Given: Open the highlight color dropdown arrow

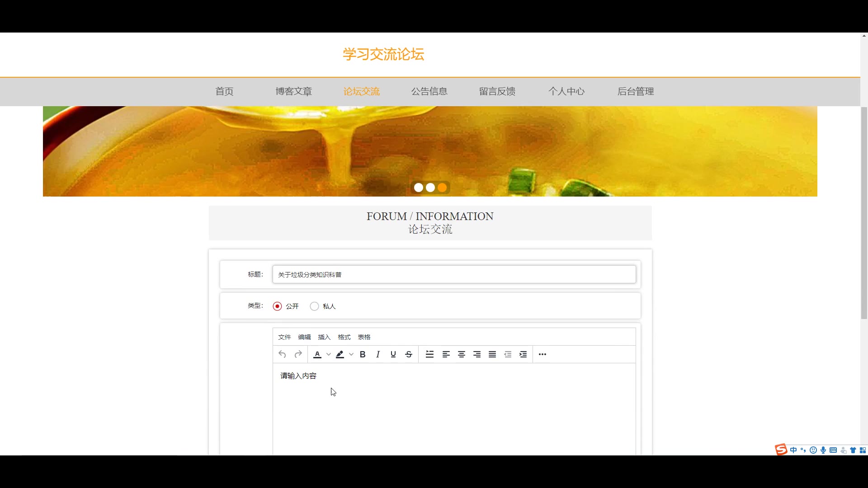Looking at the screenshot, I should click(x=351, y=355).
